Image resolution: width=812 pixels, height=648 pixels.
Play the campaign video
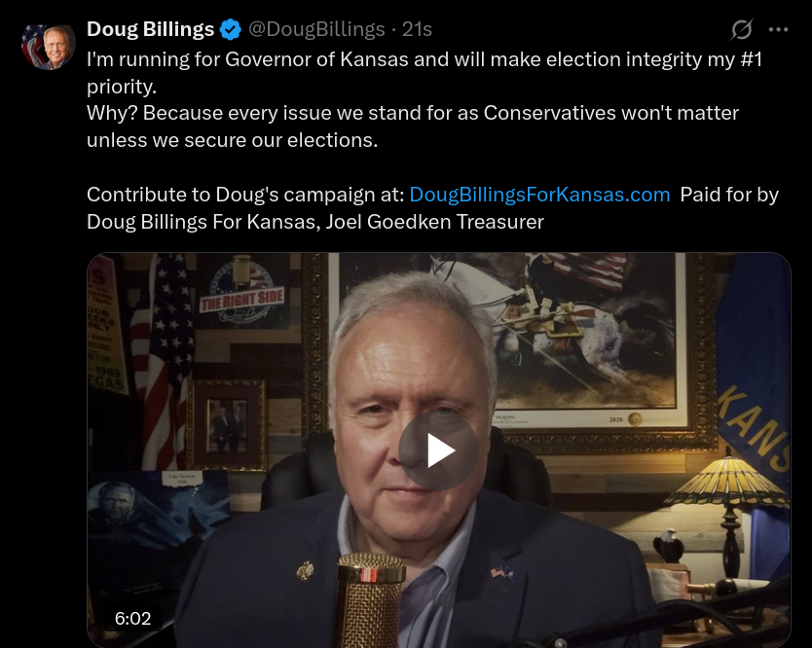click(x=438, y=450)
